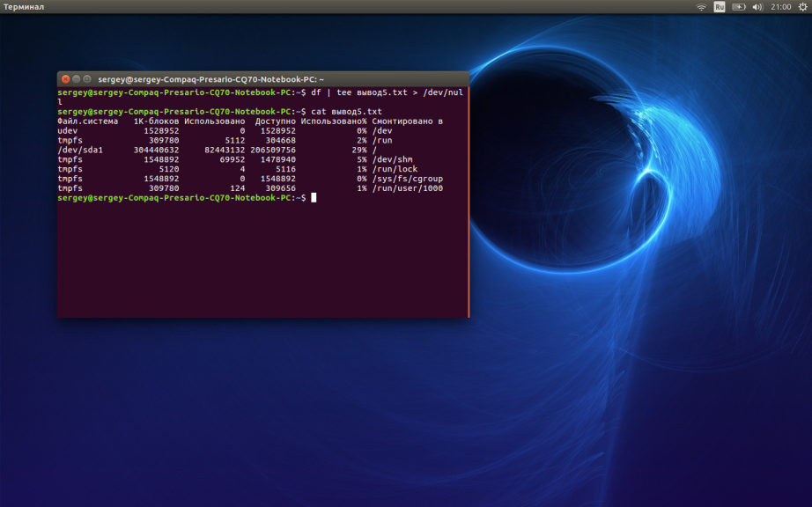Click the Терминал label in top panel
Image resolution: width=812 pixels, height=507 pixels.
coord(24,7)
